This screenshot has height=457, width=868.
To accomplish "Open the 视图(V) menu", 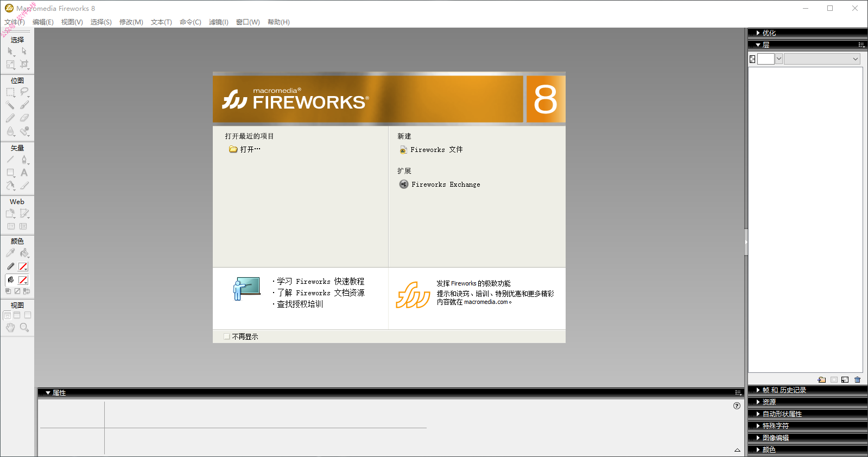I will coord(72,22).
